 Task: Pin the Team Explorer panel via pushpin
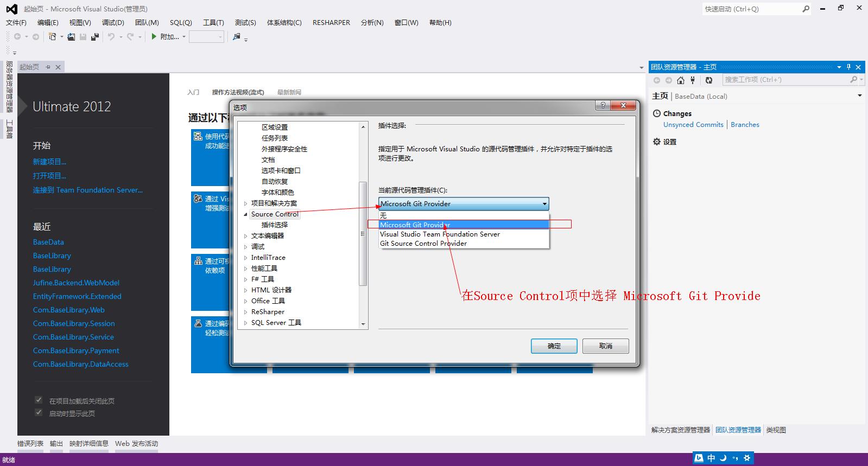[x=848, y=67]
